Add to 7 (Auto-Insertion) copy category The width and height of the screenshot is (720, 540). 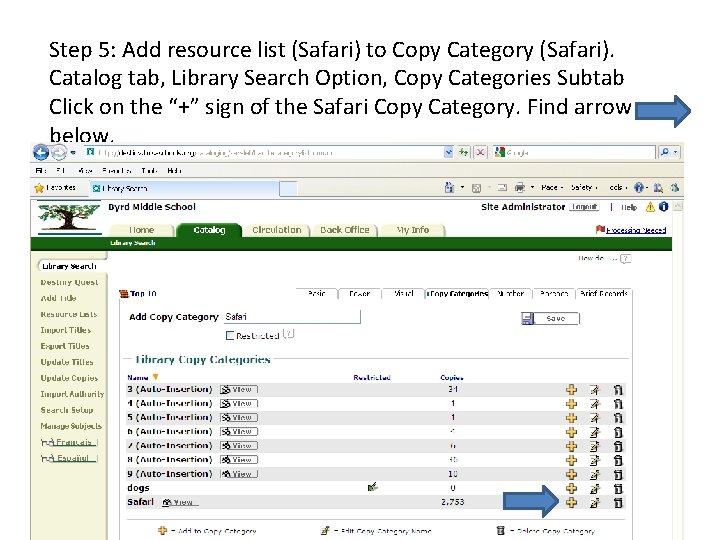point(571,446)
